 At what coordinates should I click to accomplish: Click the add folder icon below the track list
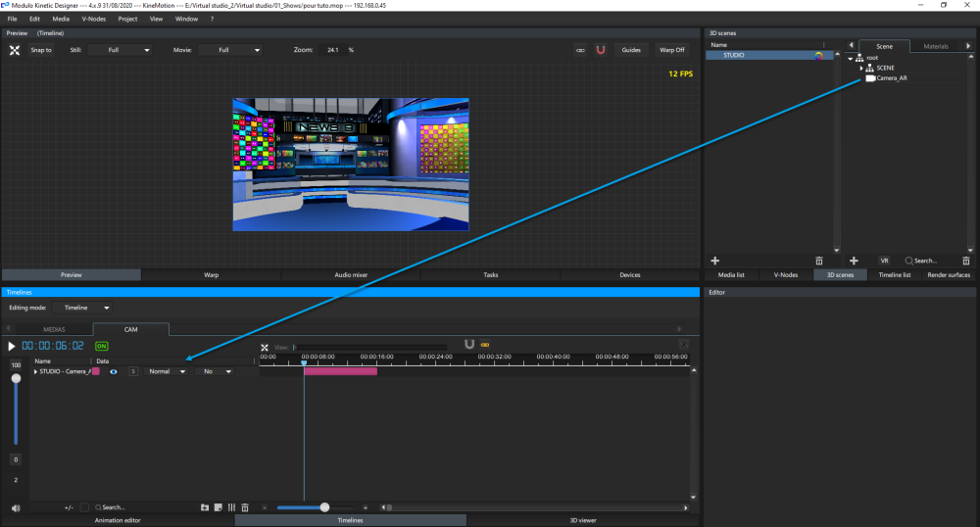(204, 507)
